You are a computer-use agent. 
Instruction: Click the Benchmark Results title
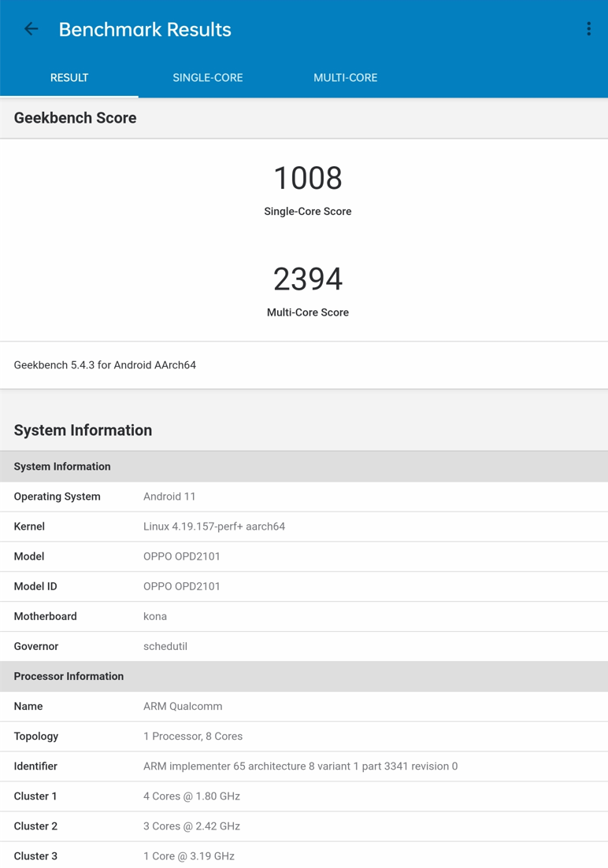coord(145,29)
